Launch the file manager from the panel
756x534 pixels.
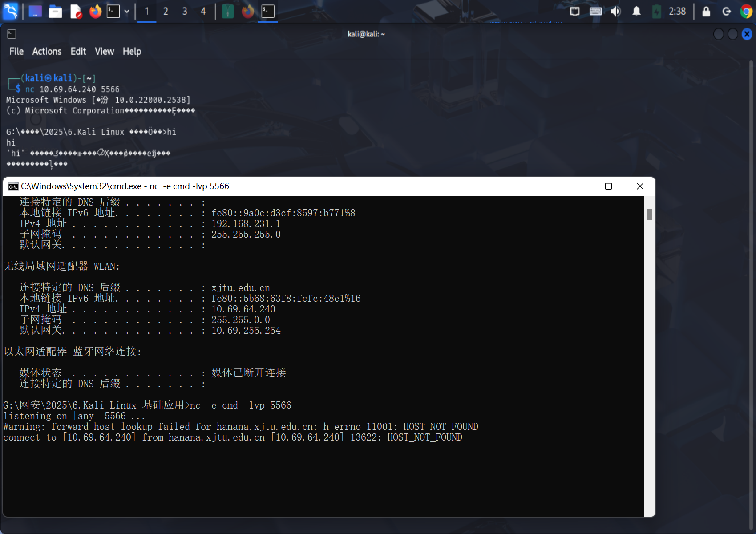pos(55,11)
